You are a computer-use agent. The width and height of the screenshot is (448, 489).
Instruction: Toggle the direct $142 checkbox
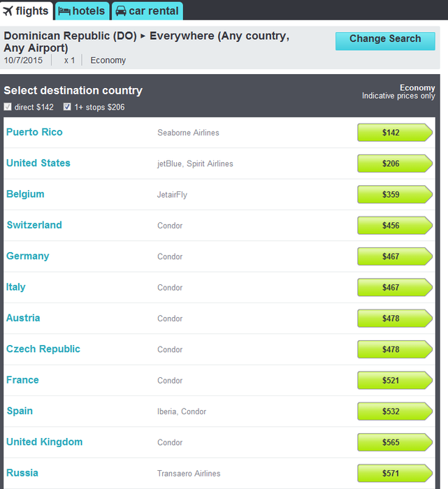coord(8,107)
